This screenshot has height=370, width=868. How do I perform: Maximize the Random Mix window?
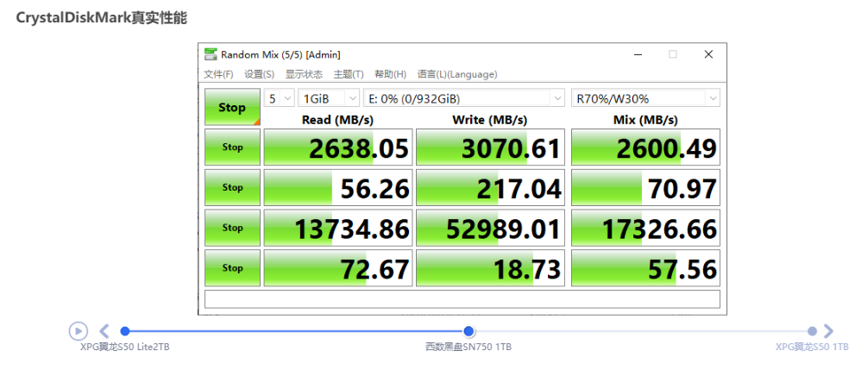[673, 54]
